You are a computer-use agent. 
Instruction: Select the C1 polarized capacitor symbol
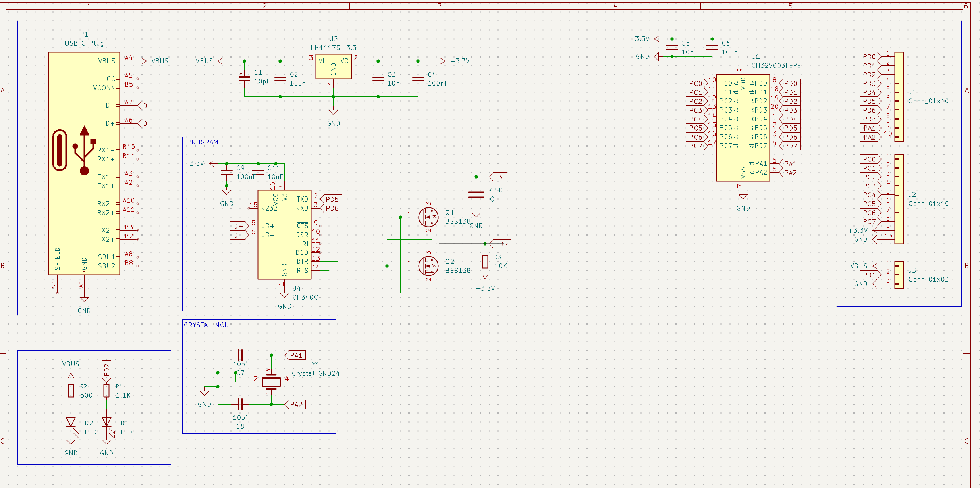245,79
